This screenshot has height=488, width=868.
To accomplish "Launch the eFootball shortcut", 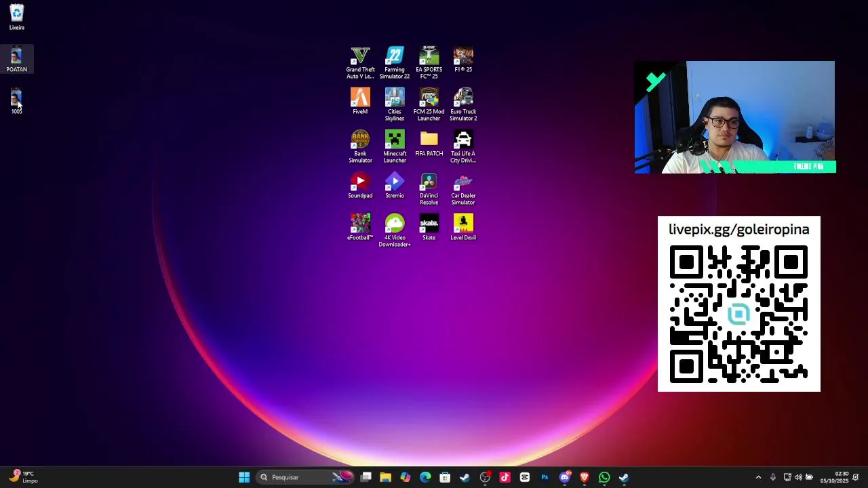I will pos(360,228).
